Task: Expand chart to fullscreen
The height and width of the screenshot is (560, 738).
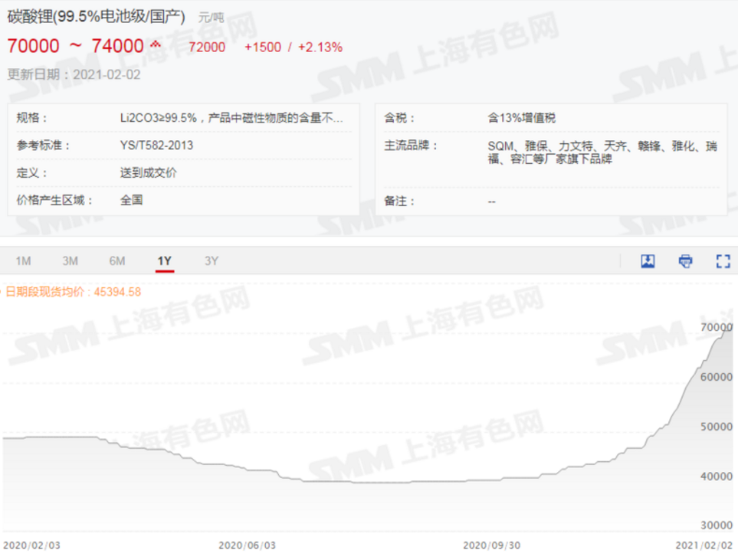Action: (x=723, y=261)
